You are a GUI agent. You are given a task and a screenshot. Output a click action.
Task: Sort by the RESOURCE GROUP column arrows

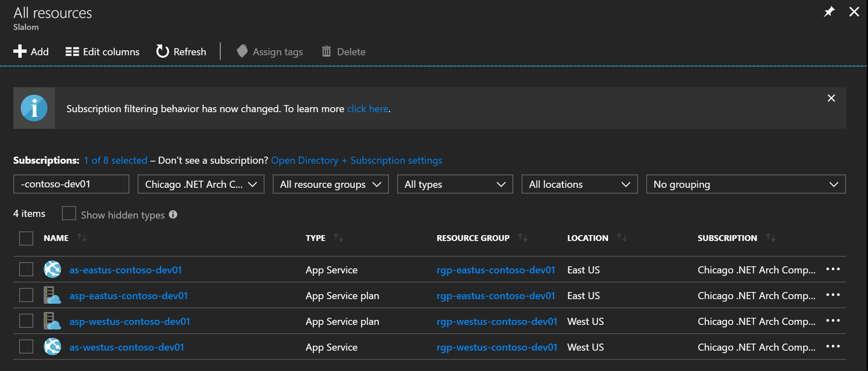[x=523, y=238]
